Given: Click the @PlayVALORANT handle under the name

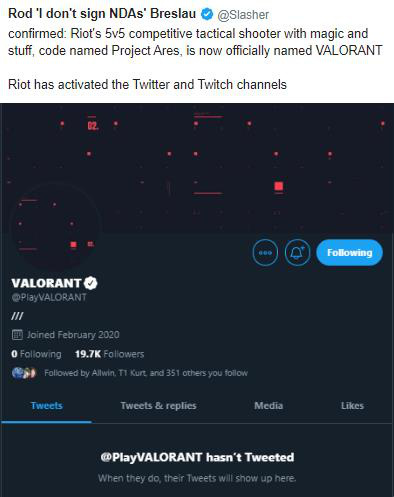Looking at the screenshot, I should click(x=49, y=297).
